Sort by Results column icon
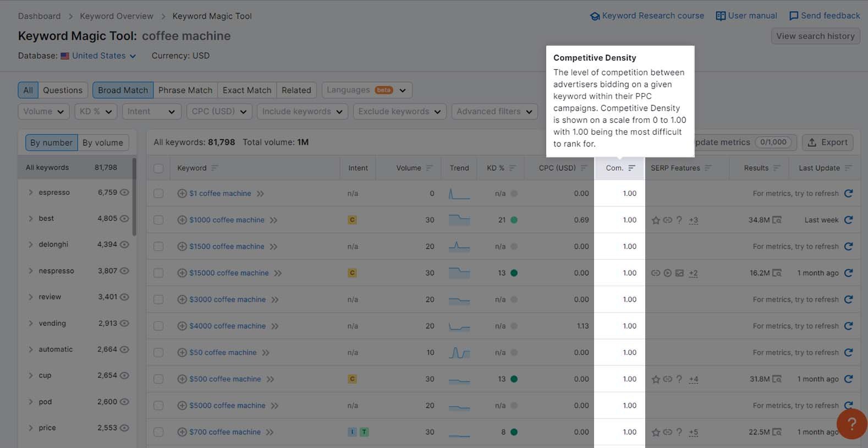The height and width of the screenshot is (448, 868). [776, 168]
